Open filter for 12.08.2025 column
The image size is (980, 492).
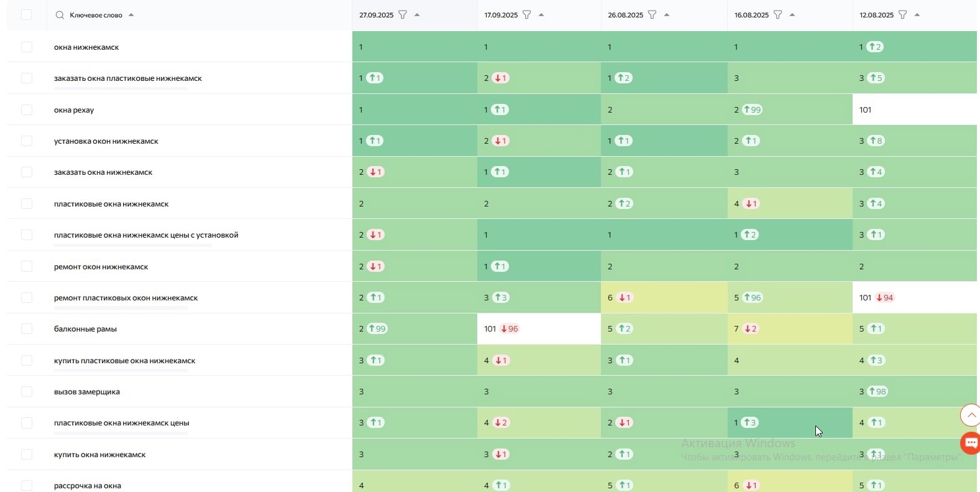[x=903, y=15]
